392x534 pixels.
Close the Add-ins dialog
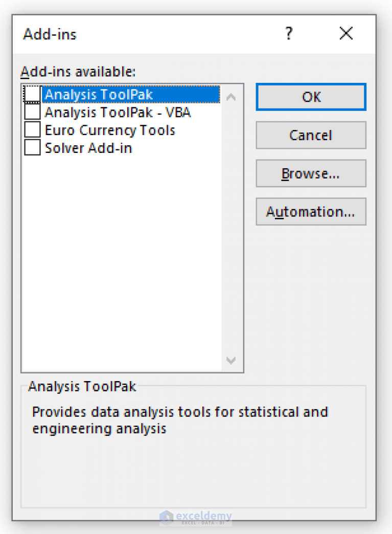click(x=346, y=34)
